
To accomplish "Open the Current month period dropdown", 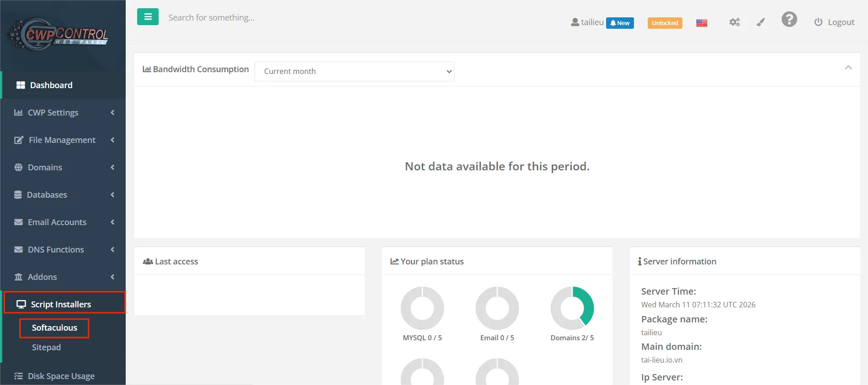I will (354, 71).
